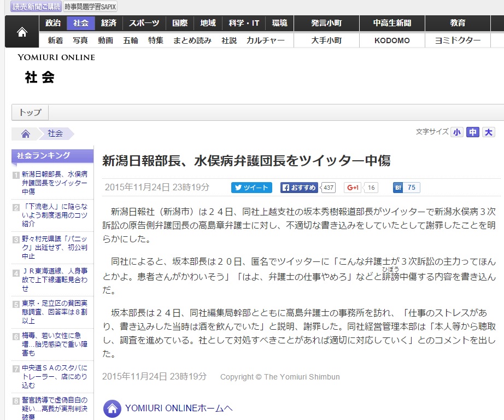
Task: Click the 時事問題学習SAPIX button
Action: (x=90, y=7)
